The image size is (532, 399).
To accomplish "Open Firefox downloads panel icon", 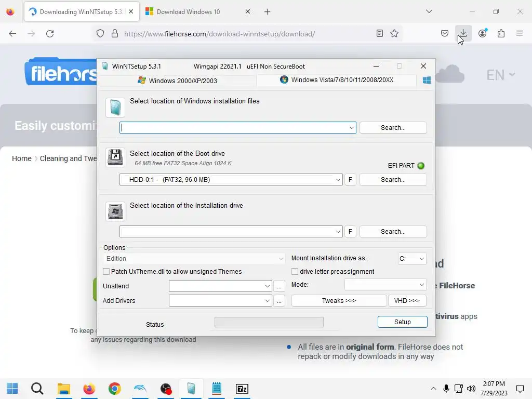I will point(463,33).
